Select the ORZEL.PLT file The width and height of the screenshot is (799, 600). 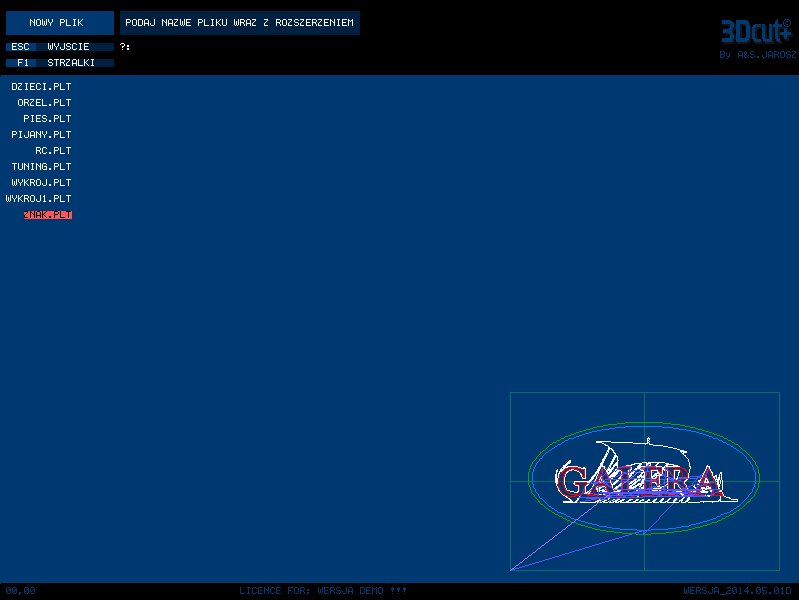(x=44, y=102)
